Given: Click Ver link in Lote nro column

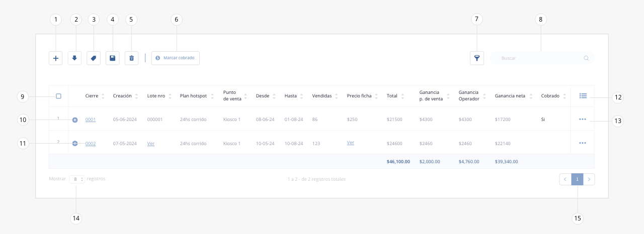Looking at the screenshot, I should click(150, 144).
